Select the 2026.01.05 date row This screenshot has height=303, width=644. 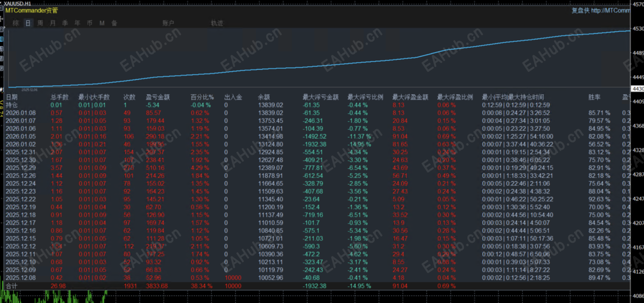(21, 136)
